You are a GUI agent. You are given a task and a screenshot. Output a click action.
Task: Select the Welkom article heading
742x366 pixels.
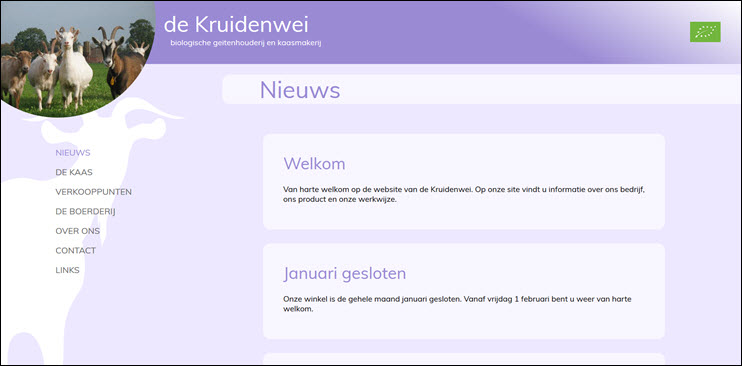click(x=314, y=164)
